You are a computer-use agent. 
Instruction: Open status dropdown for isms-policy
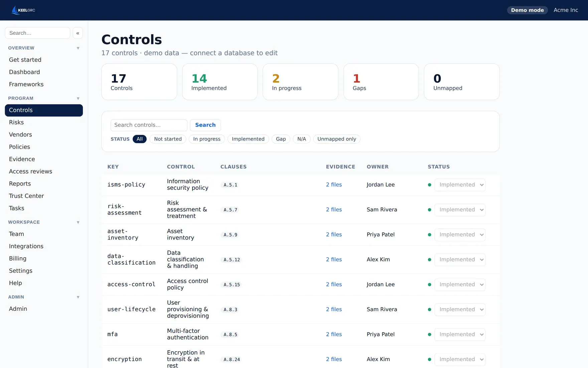coord(460,185)
